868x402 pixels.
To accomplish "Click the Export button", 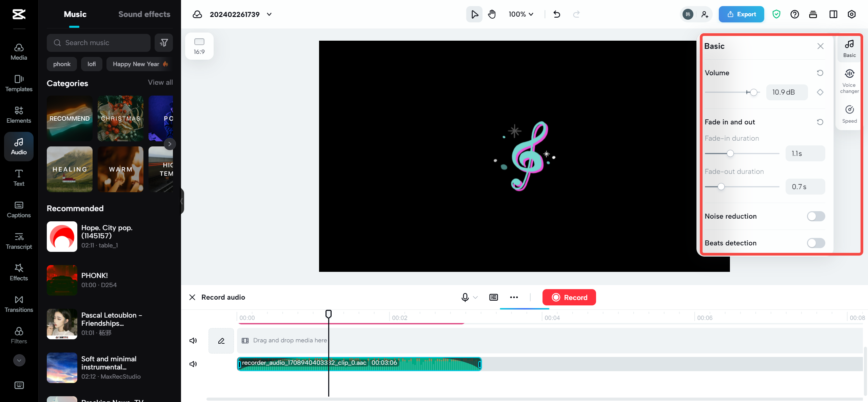I will pos(741,14).
